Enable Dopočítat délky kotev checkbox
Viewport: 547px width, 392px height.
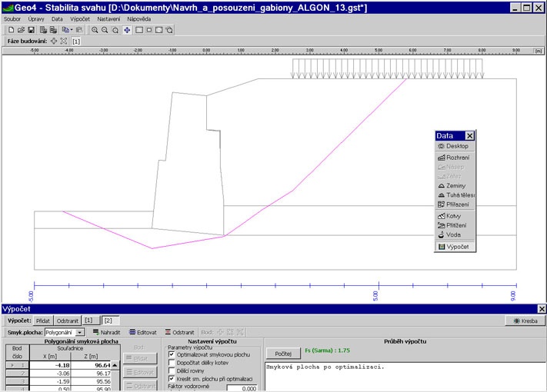(x=172, y=363)
